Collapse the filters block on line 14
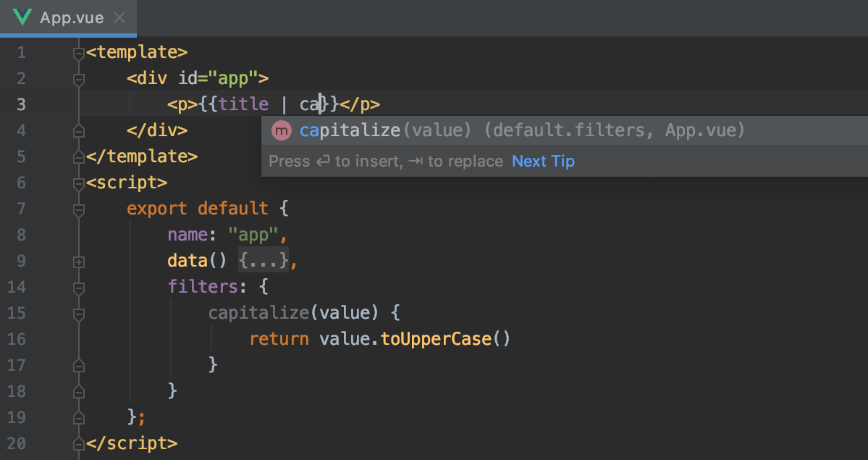868x460 pixels. [79, 288]
